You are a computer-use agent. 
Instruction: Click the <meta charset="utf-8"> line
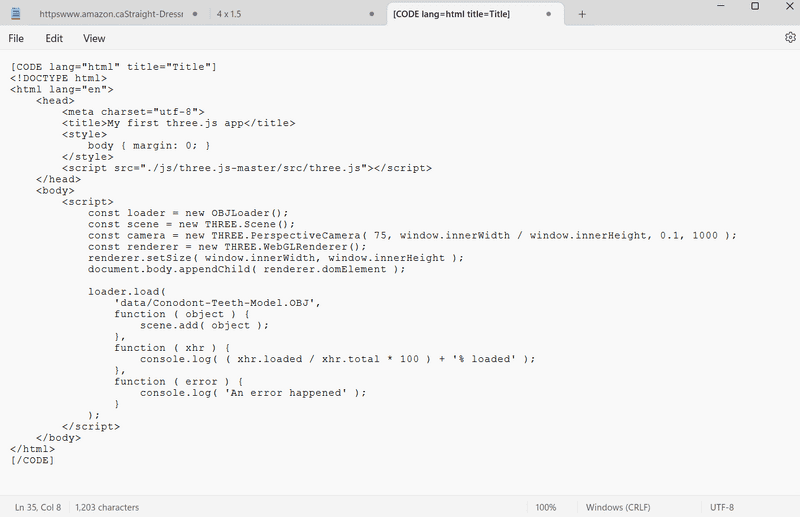tap(133, 112)
